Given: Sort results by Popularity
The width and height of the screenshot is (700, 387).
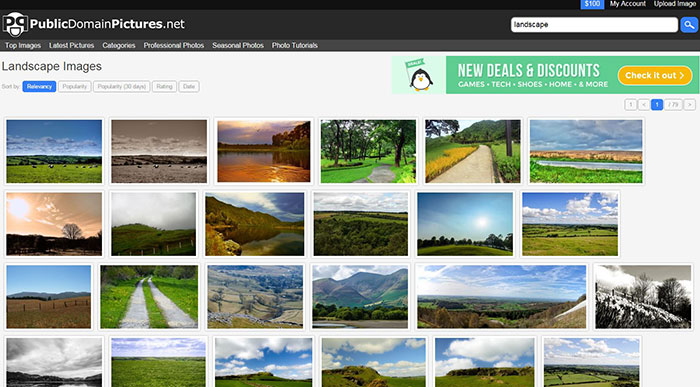Looking at the screenshot, I should (x=75, y=87).
